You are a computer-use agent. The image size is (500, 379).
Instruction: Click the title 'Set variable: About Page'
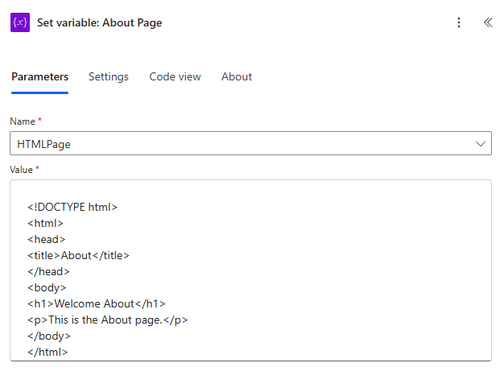point(99,23)
